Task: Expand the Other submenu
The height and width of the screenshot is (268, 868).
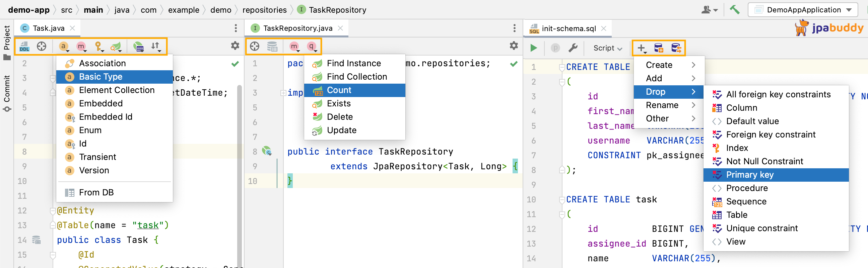Action: [669, 118]
